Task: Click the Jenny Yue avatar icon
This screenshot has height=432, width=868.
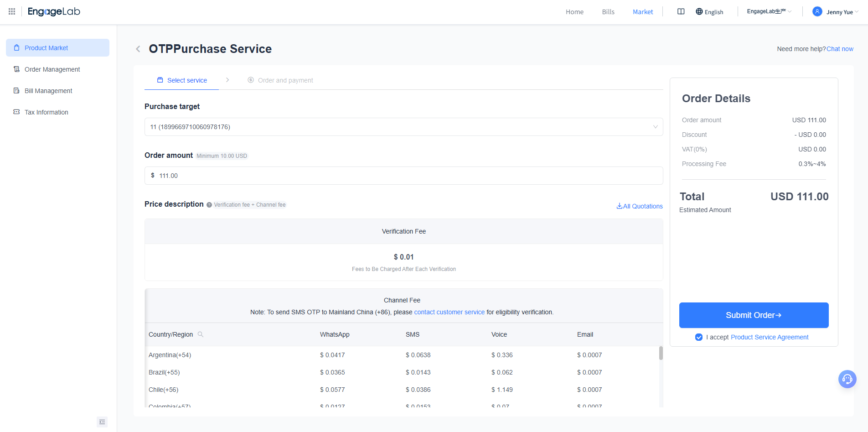Action: [x=817, y=12]
